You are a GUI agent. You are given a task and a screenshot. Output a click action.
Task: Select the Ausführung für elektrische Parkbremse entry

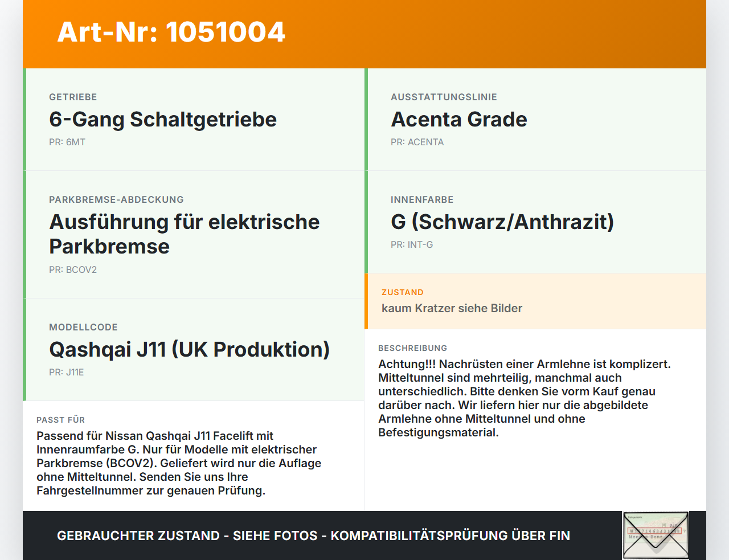pyautogui.click(x=194, y=235)
